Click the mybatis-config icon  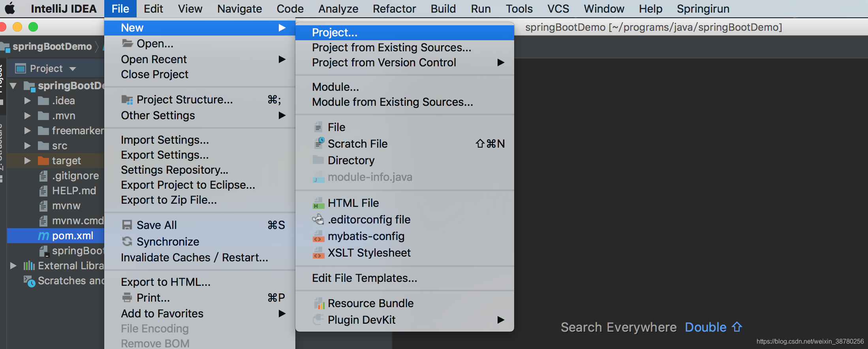pyautogui.click(x=318, y=236)
